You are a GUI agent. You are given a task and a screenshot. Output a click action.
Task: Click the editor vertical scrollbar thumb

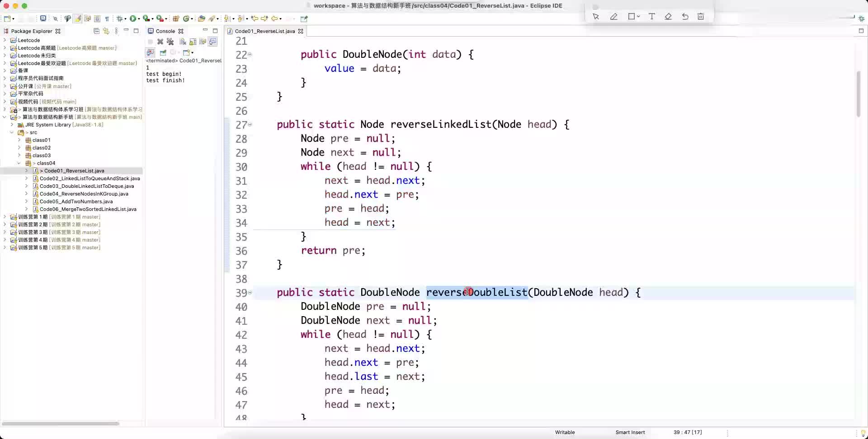[x=858, y=94]
